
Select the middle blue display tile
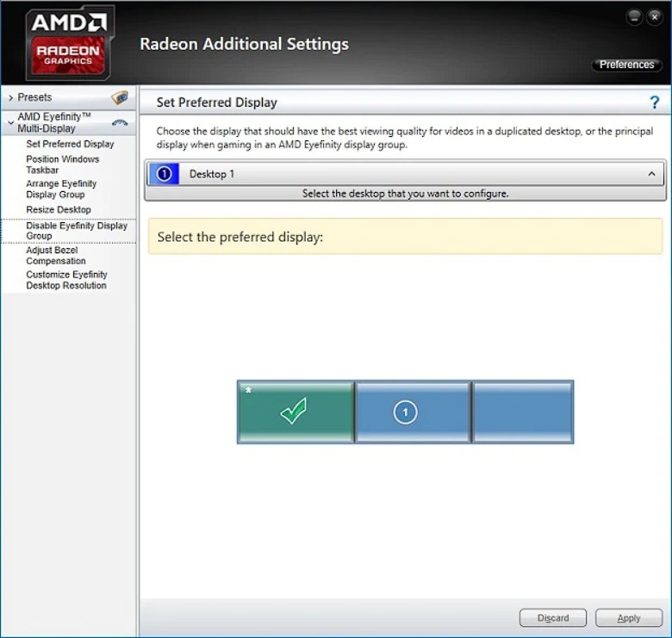(x=413, y=412)
